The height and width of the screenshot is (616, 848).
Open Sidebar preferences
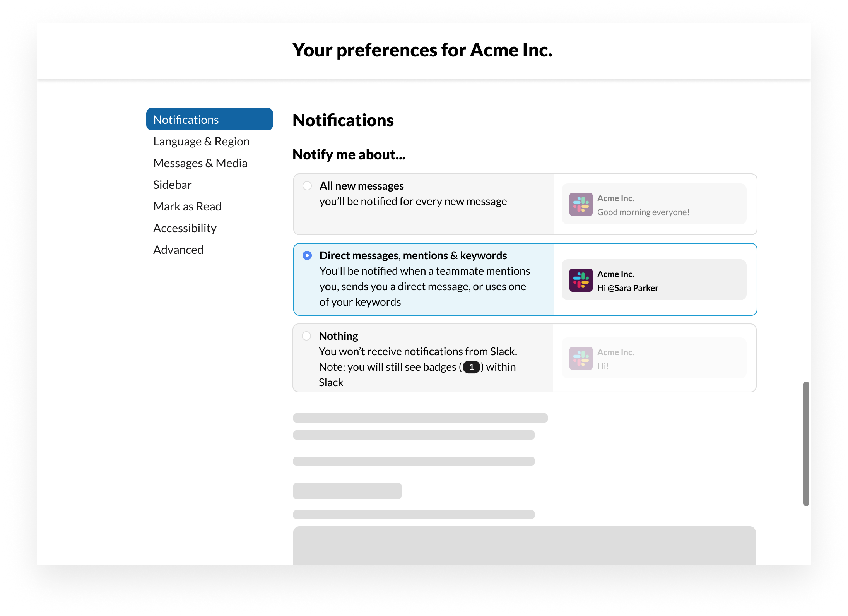(x=173, y=185)
